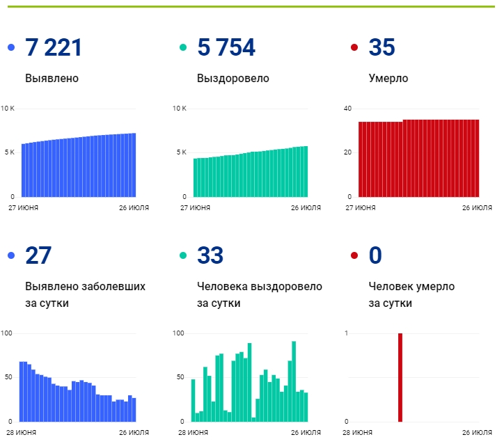Click the 1 axis label of daily deaths chart

coord(346,333)
